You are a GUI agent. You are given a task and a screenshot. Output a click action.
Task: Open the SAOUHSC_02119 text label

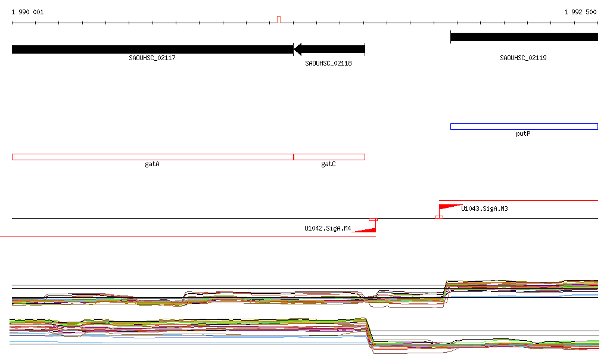pos(523,58)
